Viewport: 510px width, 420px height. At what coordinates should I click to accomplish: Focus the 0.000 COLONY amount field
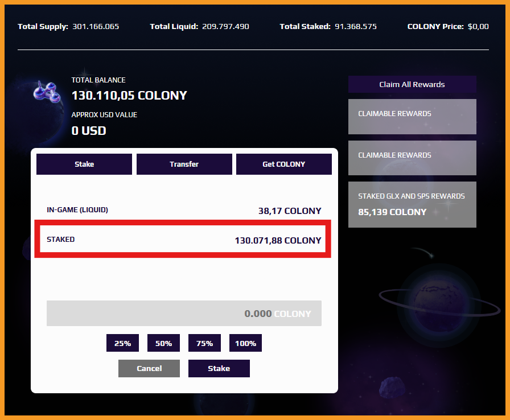[184, 314]
